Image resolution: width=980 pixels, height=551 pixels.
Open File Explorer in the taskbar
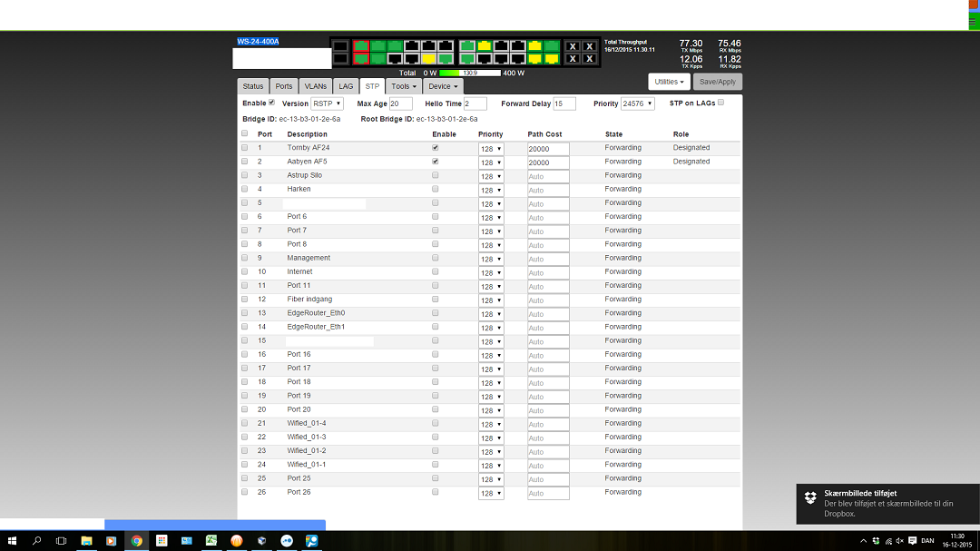[86, 540]
